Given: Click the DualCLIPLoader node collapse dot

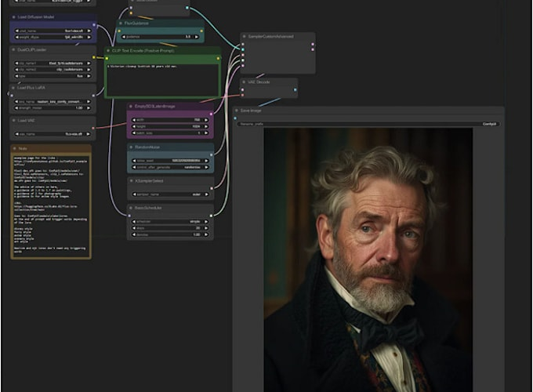Looking at the screenshot, I should tap(13, 49).
